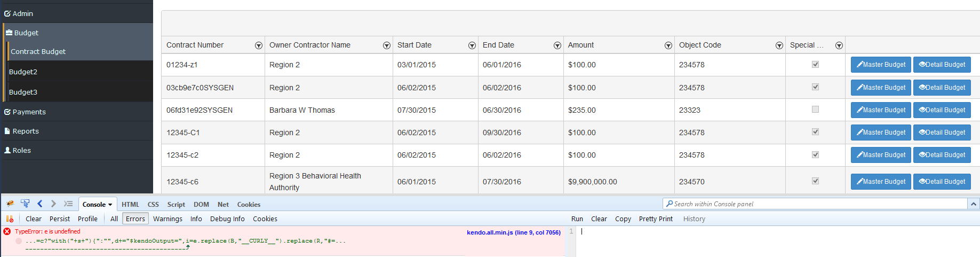Toggle Special checkbox for contract 01234-z1

[815, 65]
